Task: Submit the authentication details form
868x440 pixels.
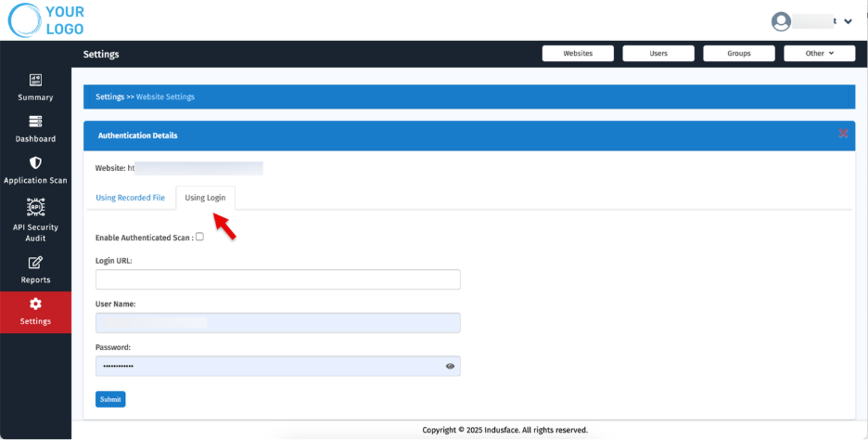Action: [110, 399]
